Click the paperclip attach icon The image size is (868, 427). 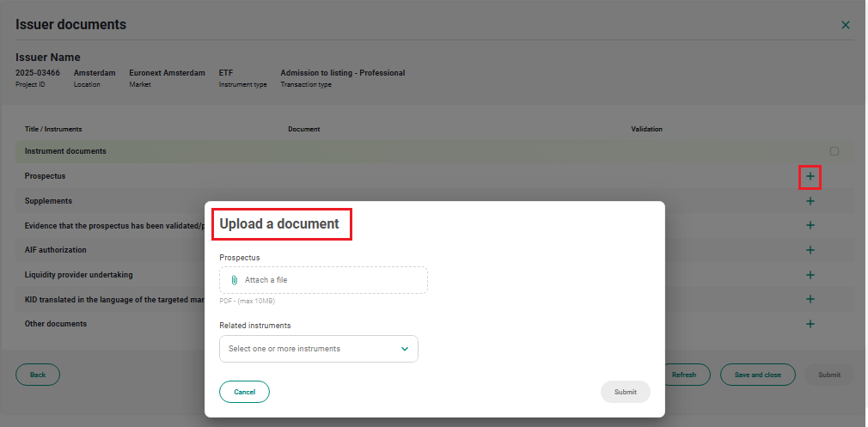point(234,280)
